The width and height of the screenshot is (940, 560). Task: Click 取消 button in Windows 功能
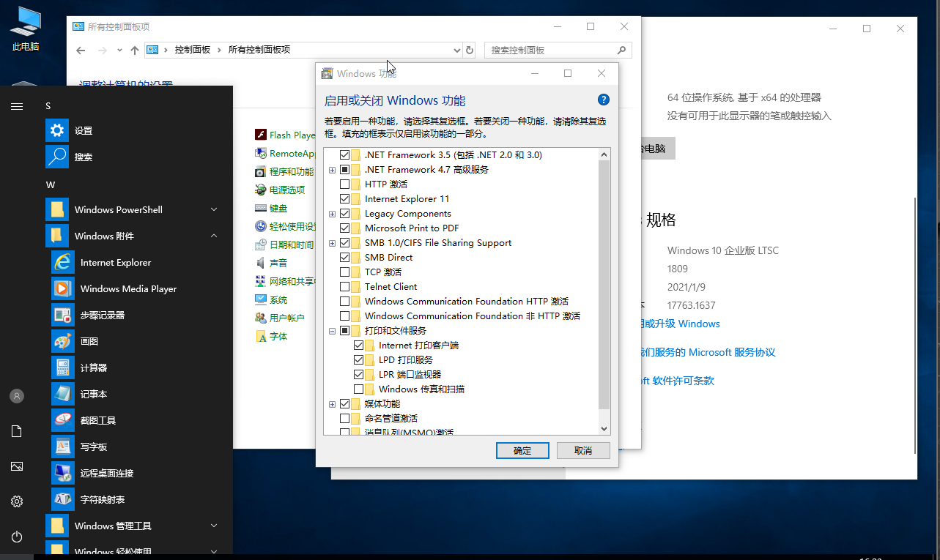pyautogui.click(x=583, y=450)
